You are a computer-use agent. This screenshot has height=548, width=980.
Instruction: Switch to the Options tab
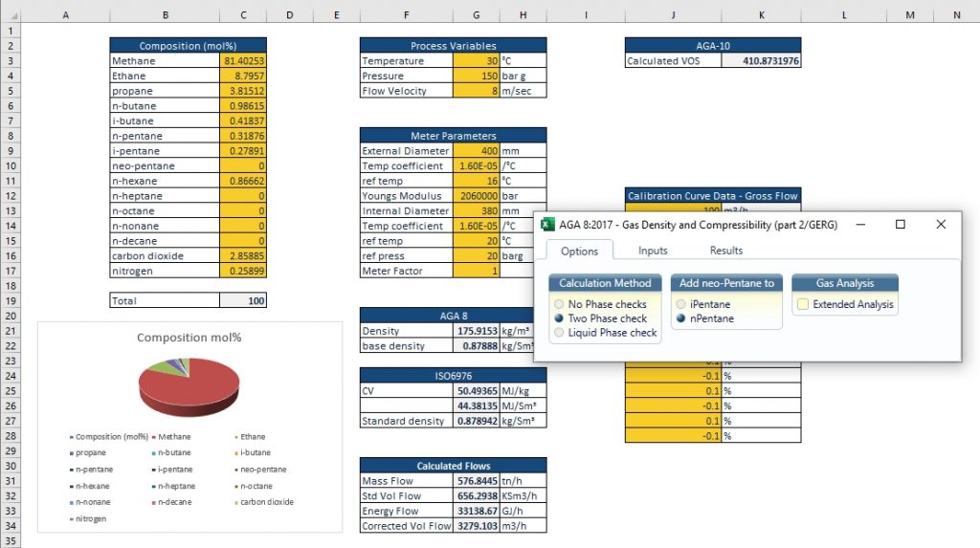pos(579,251)
